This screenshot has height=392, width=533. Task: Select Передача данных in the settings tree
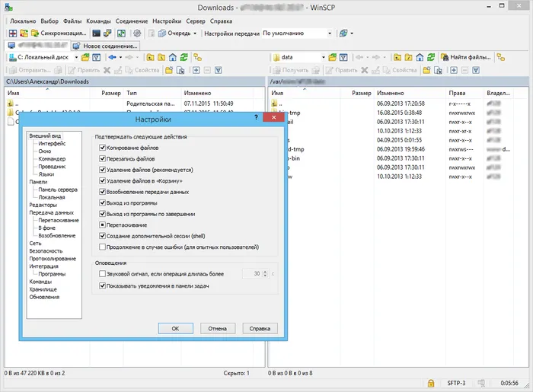click(51, 212)
